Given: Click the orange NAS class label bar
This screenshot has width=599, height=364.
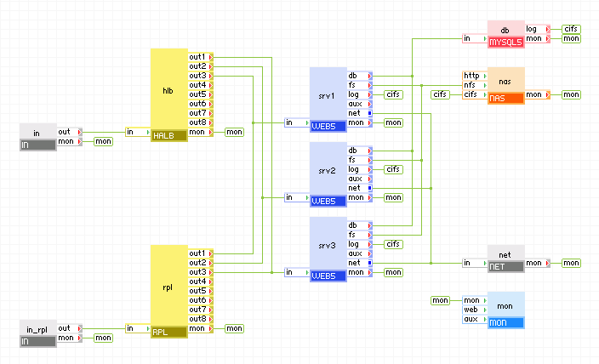Looking at the screenshot, I should coord(505,99).
